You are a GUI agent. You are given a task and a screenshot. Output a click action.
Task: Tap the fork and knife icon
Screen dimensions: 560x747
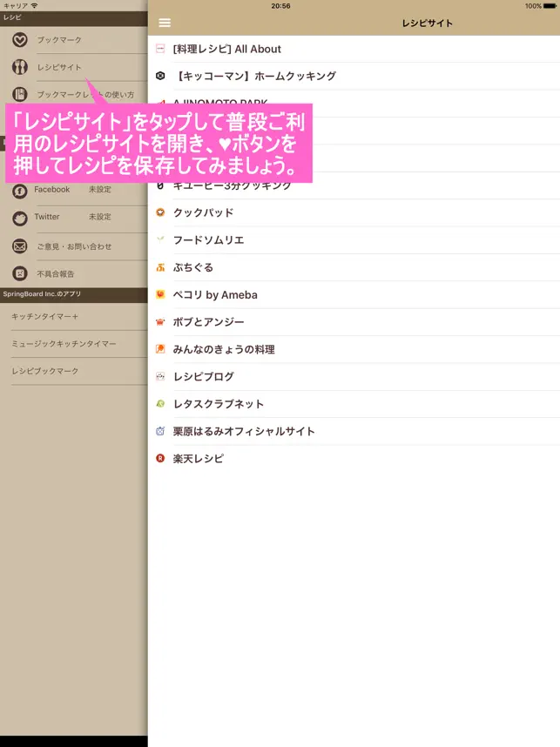[x=19, y=67]
